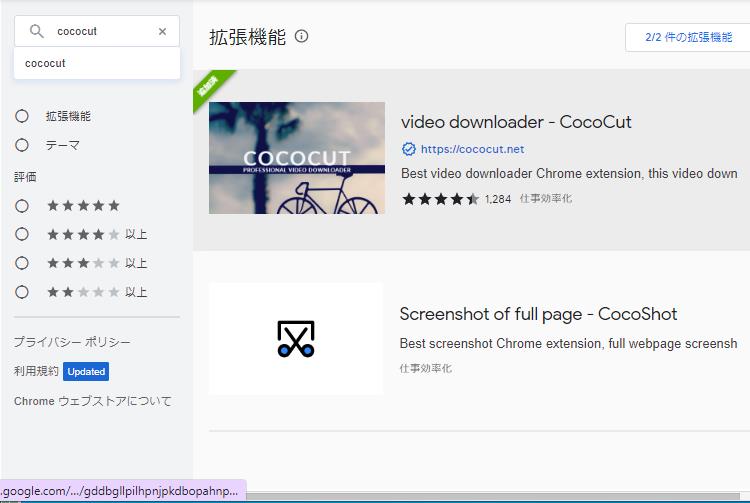
Task: Select the two stars 以上 filter
Action: (22, 292)
